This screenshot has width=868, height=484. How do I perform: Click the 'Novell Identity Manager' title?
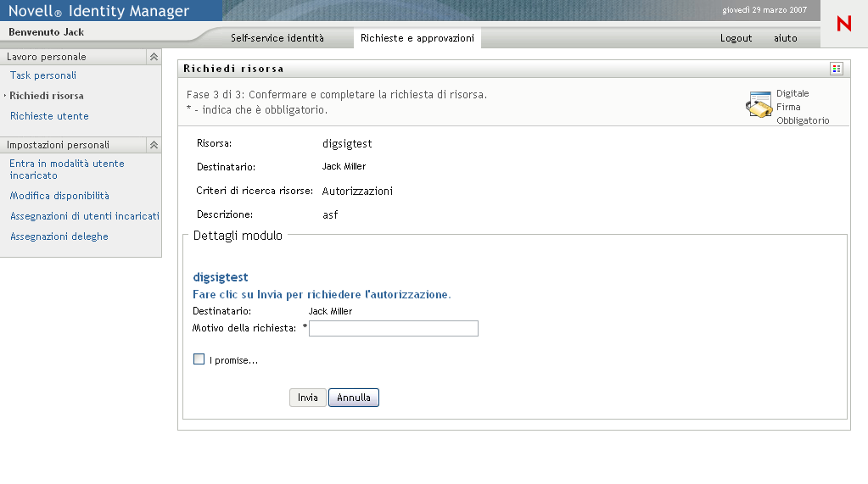[x=99, y=11]
